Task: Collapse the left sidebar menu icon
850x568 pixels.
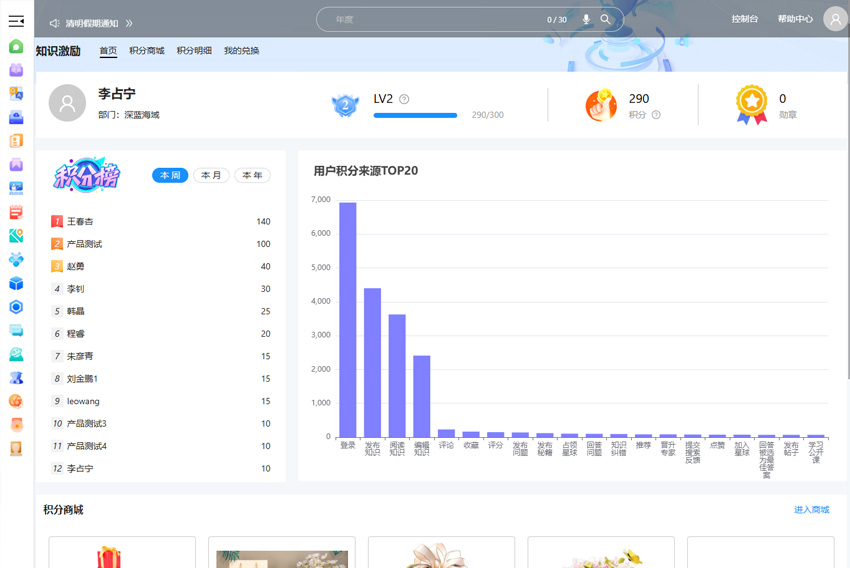Action: 16,20
